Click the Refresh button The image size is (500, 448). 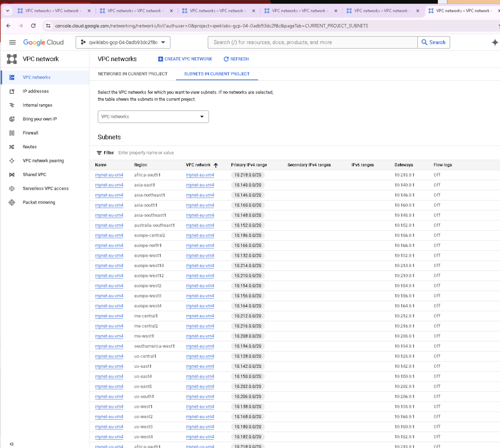(236, 59)
